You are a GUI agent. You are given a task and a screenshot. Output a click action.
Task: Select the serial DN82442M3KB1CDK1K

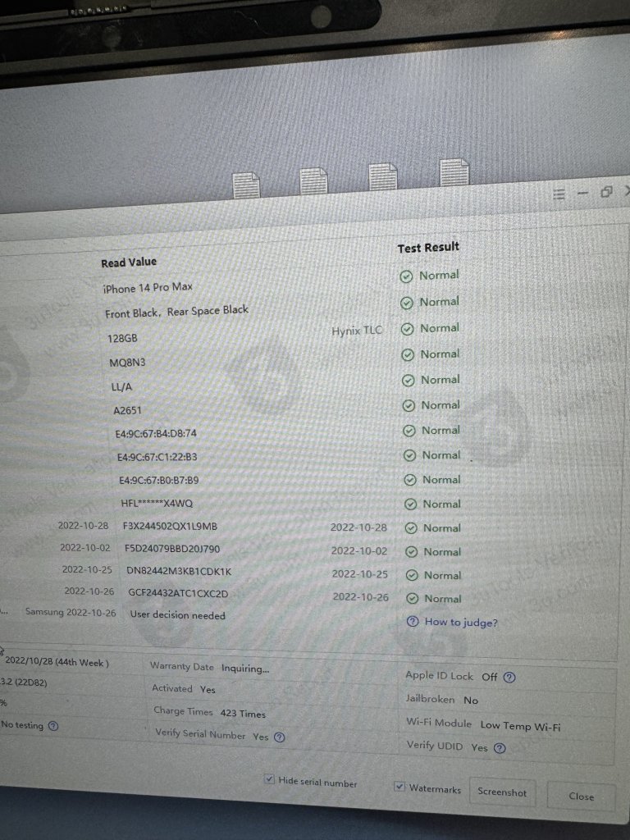pos(179,571)
